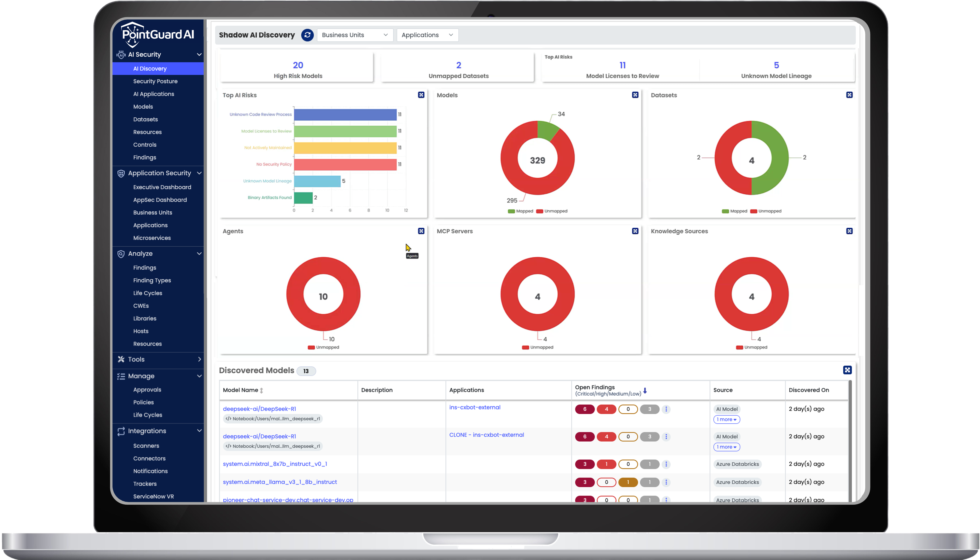Click the Integrations sync icon

click(x=121, y=431)
